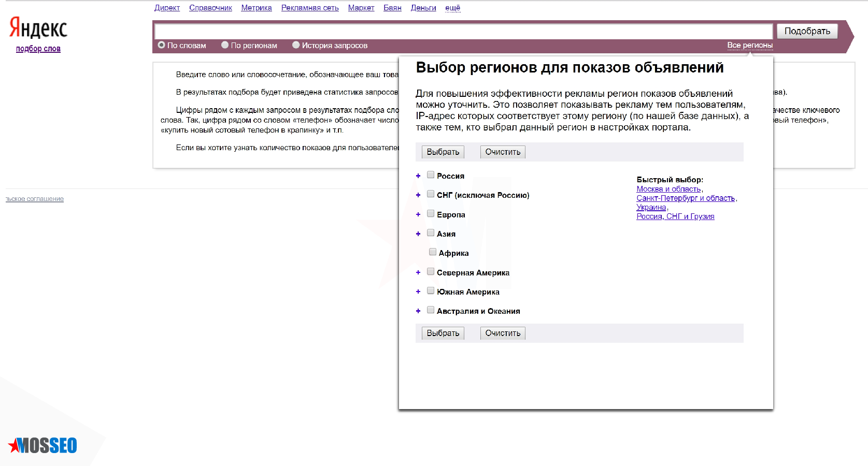Viewport: 868px width, 466px height.
Task: Choose История запросов radio option
Action: [x=296, y=45]
